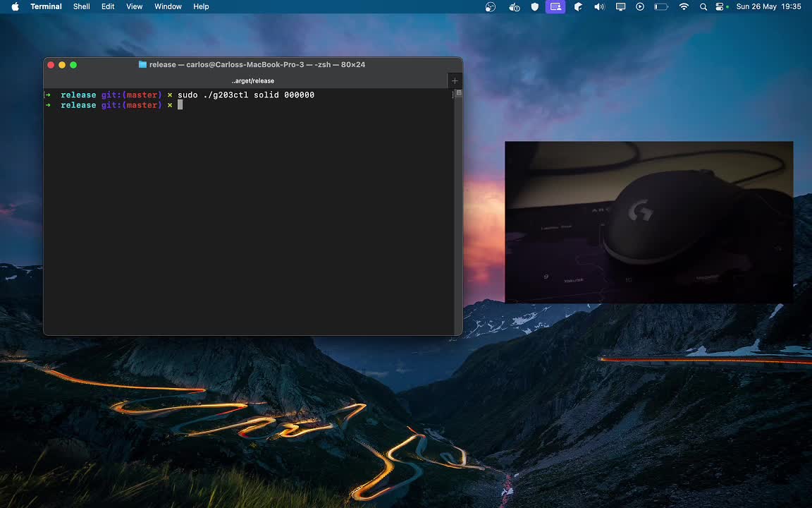Viewport: 812px width, 508px height.
Task: Open the volume control in the menu bar
Action: (x=599, y=7)
